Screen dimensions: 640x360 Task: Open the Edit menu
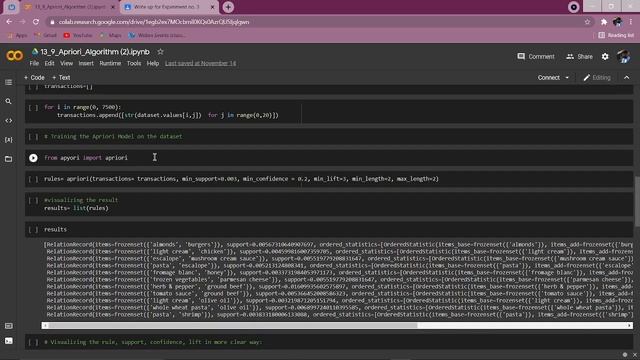click(49, 64)
